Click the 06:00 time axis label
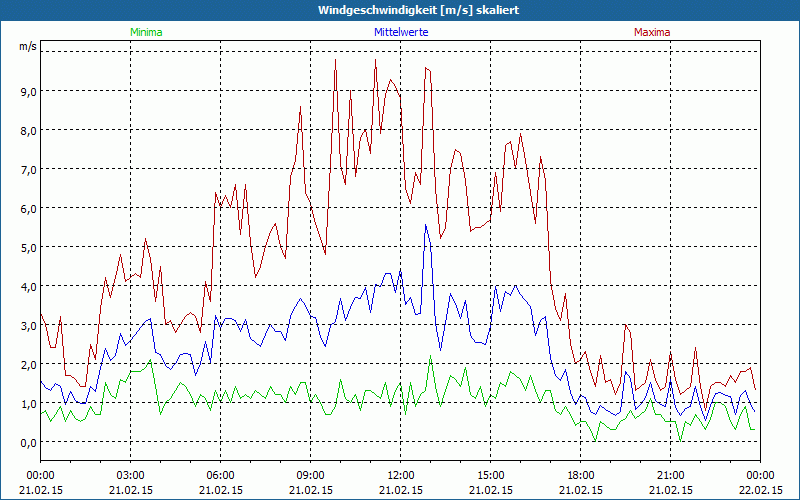This screenshot has height=500, width=800. 220,476
